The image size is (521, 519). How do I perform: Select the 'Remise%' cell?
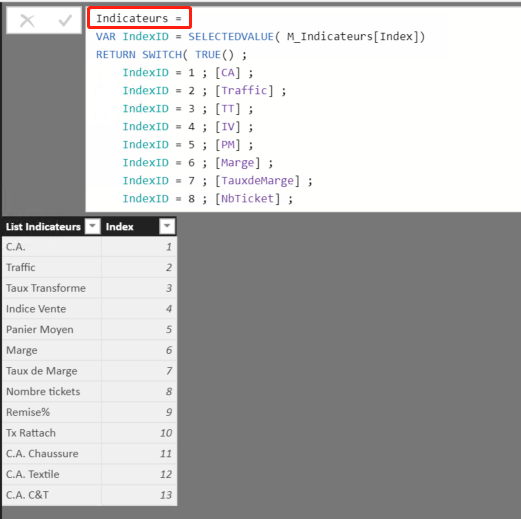pyautogui.click(x=52, y=412)
